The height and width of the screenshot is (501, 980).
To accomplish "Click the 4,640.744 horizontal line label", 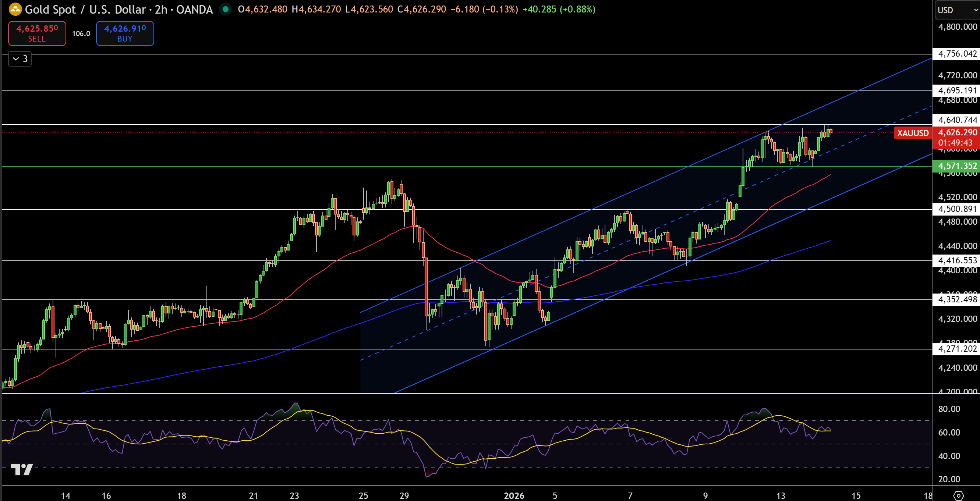I will 957,120.
